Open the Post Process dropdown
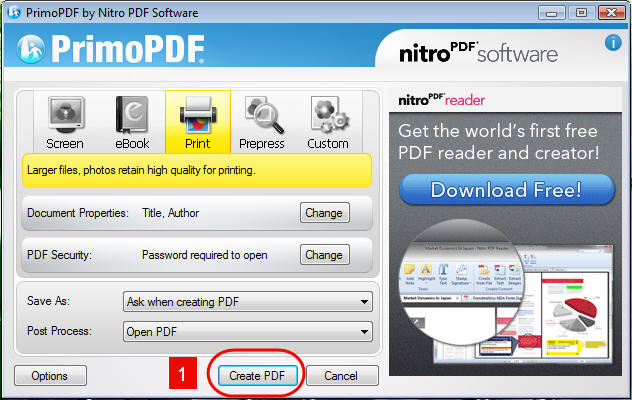This screenshot has height=400, width=632. pos(247,331)
